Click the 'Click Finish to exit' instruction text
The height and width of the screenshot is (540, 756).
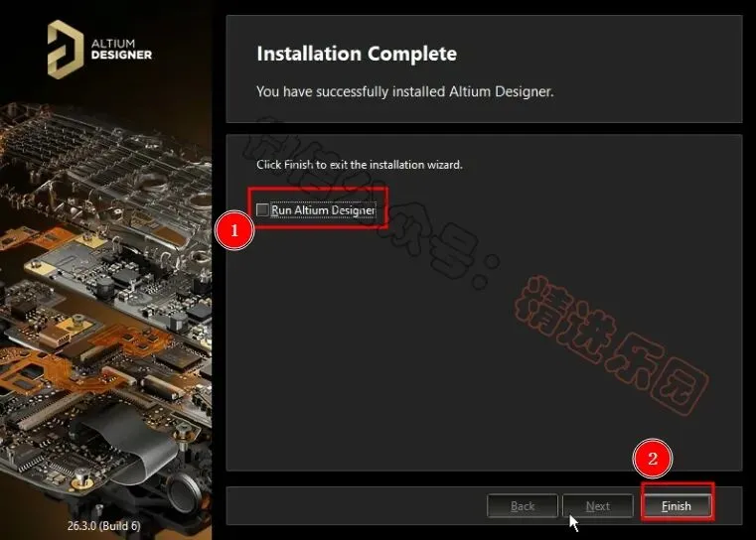point(360,164)
